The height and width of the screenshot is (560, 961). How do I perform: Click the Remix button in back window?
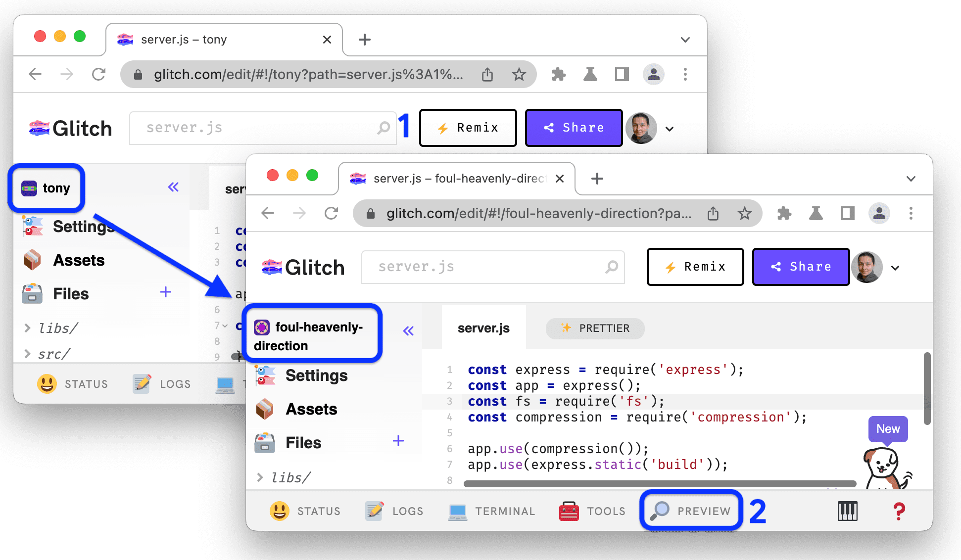[x=468, y=127]
